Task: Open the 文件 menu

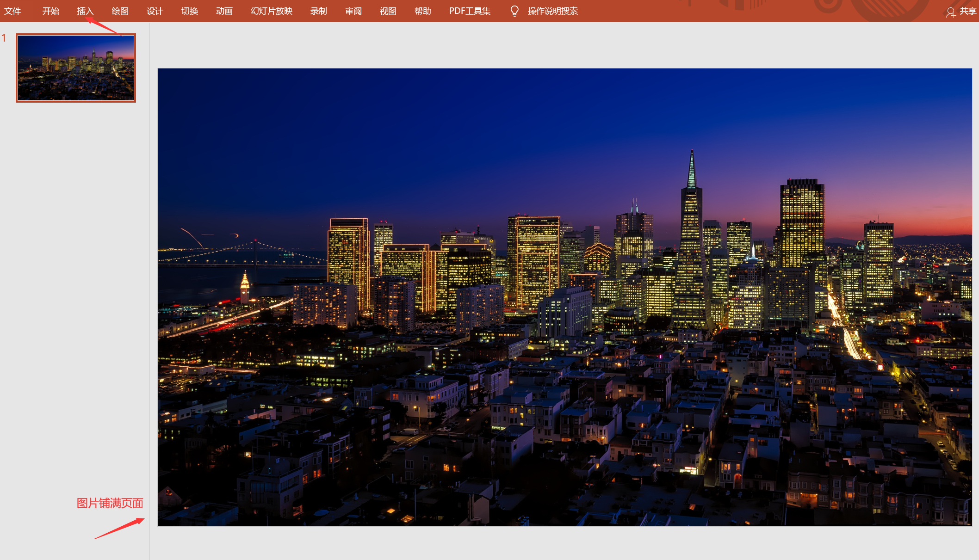Action: [12, 11]
